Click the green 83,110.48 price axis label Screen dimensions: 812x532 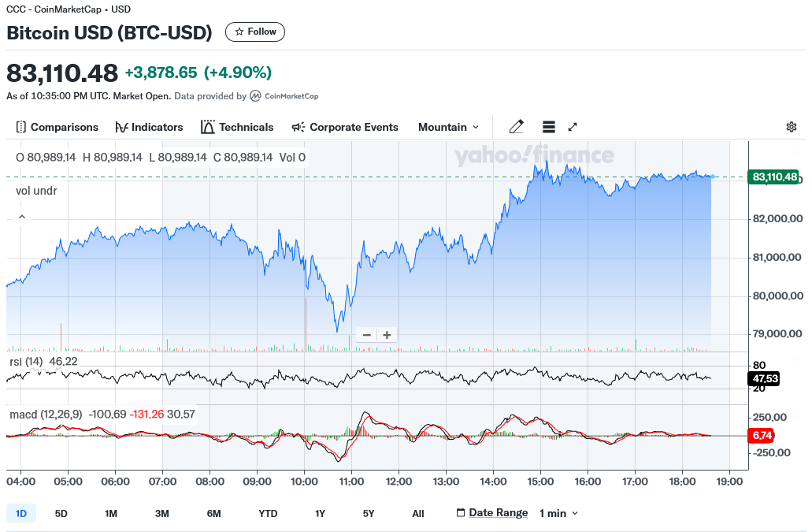(774, 177)
